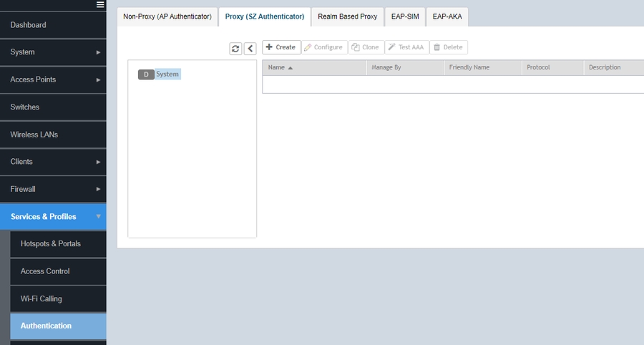Expand the Clients sidebar section
This screenshot has height=345, width=644.
53,162
